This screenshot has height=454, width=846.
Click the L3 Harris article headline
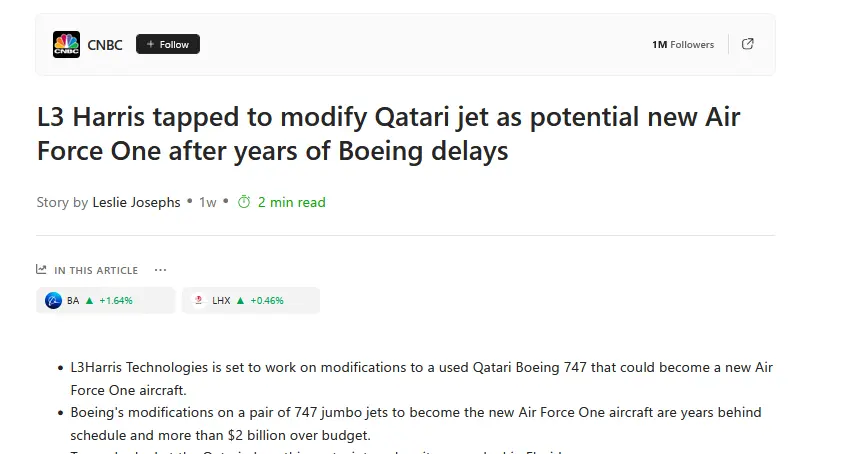tap(388, 135)
